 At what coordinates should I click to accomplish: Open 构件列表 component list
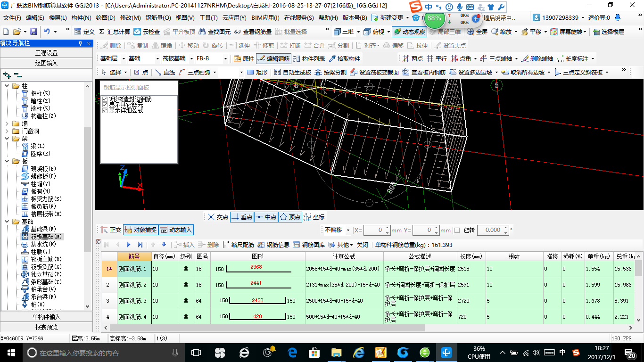pyautogui.click(x=309, y=59)
